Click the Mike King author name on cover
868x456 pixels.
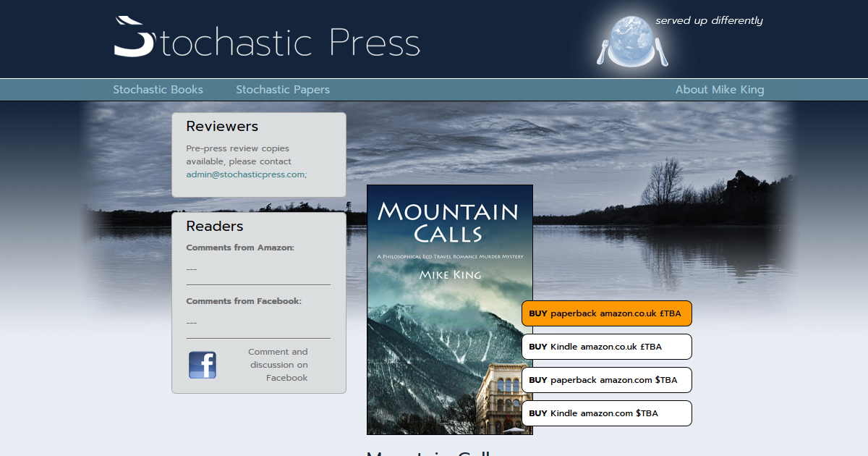point(450,275)
